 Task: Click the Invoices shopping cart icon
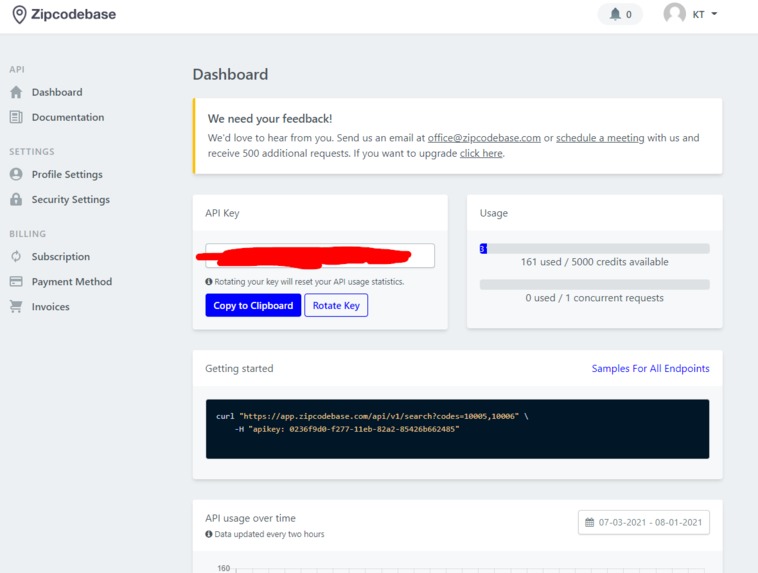click(x=16, y=307)
